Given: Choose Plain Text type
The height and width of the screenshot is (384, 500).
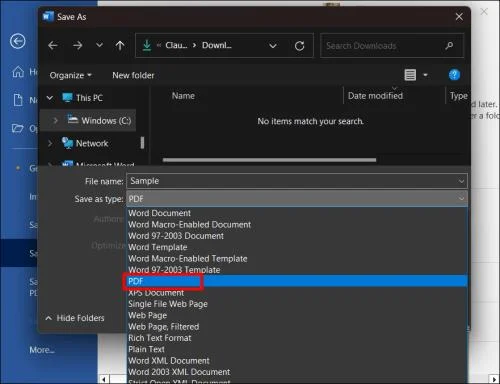Looking at the screenshot, I should [146, 349].
